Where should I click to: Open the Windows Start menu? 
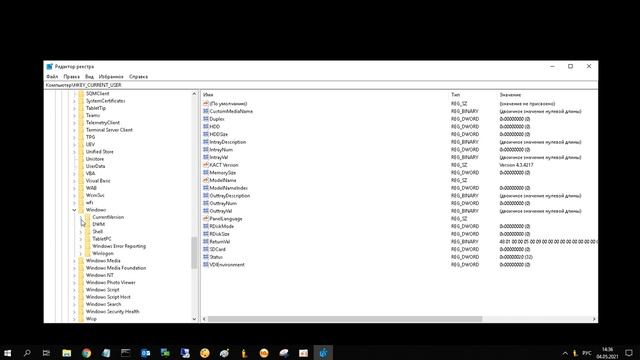(7, 353)
